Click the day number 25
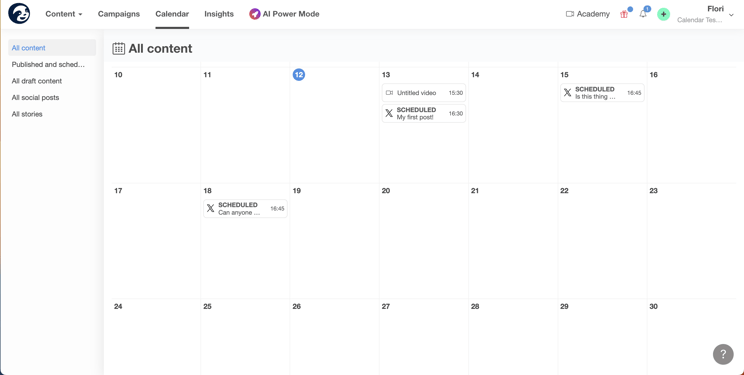This screenshot has height=375, width=744. (x=207, y=306)
